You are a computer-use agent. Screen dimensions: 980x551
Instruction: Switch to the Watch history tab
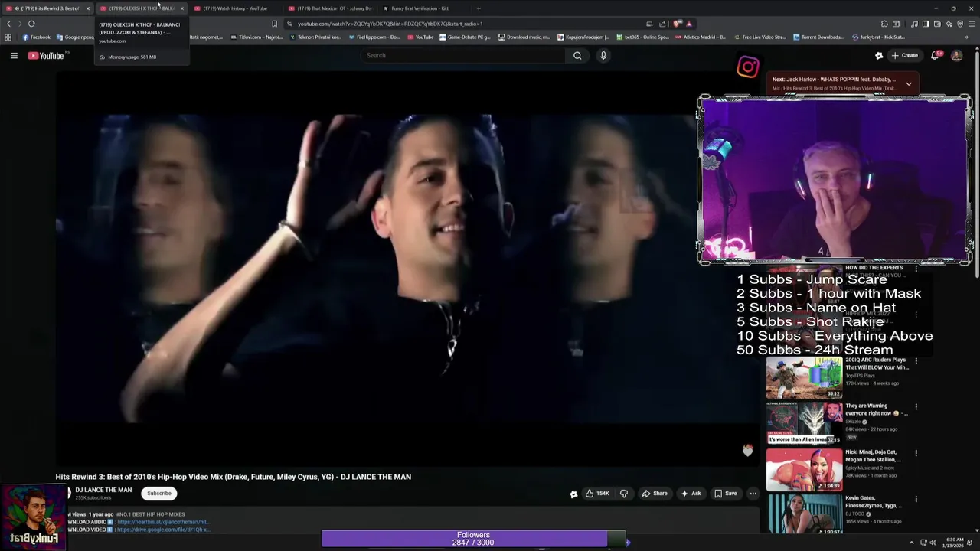click(235, 8)
